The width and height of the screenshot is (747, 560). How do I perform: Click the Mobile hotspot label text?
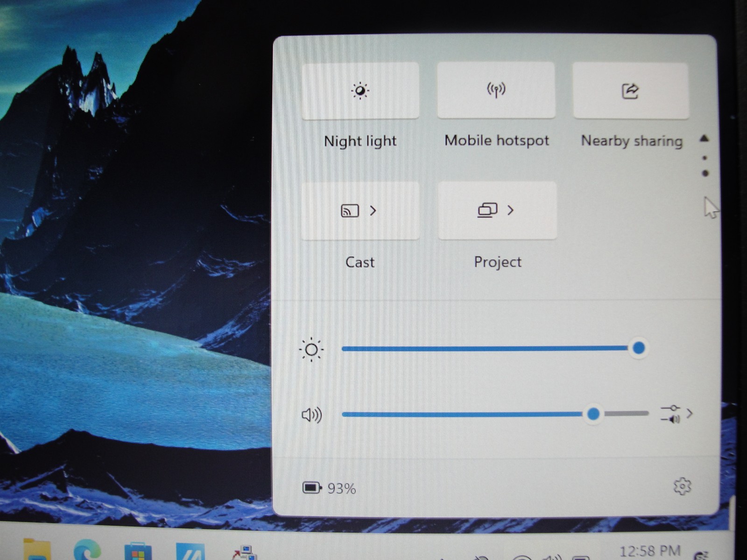point(496,140)
